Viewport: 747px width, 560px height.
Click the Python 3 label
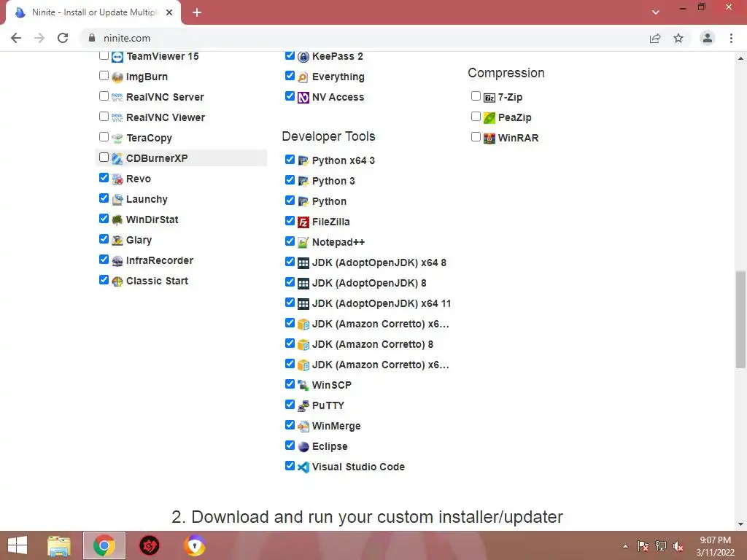pos(333,181)
